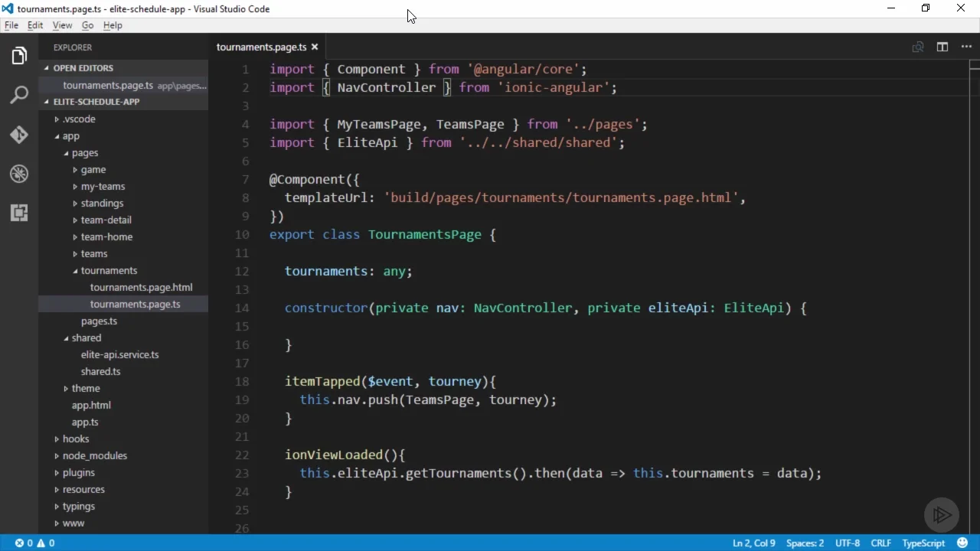The height and width of the screenshot is (551, 980).
Task: Open the Explorer view in activity bar
Action: point(19,56)
